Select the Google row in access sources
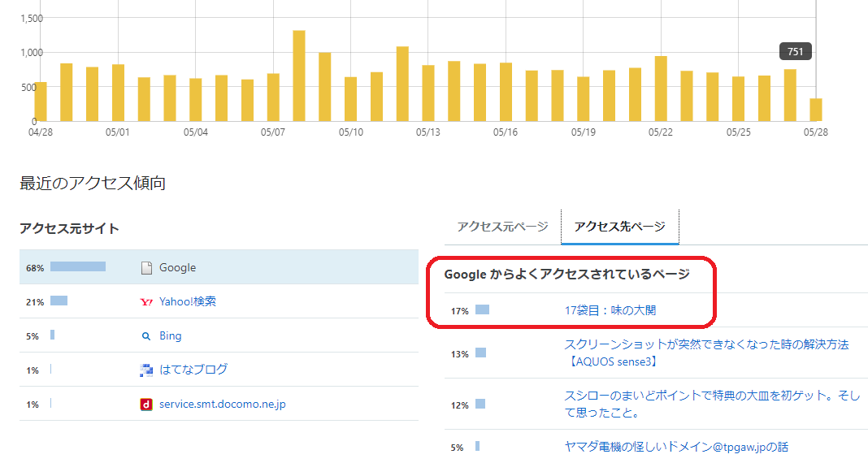The image size is (868, 463). click(x=219, y=267)
